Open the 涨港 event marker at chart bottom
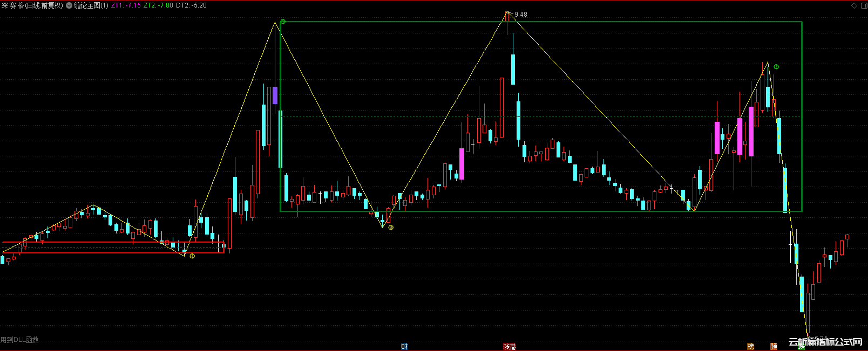 (x=510, y=346)
